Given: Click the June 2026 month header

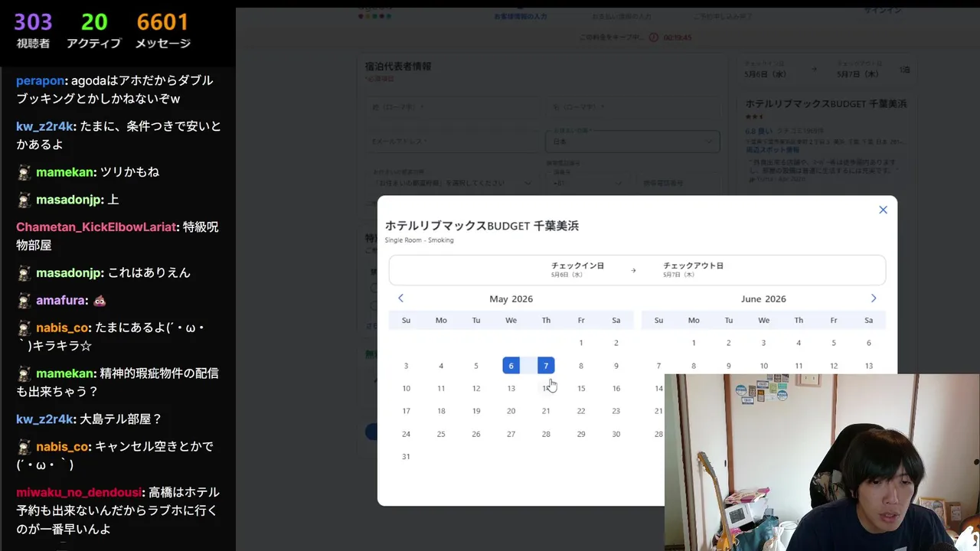Looking at the screenshot, I should pyautogui.click(x=763, y=298).
